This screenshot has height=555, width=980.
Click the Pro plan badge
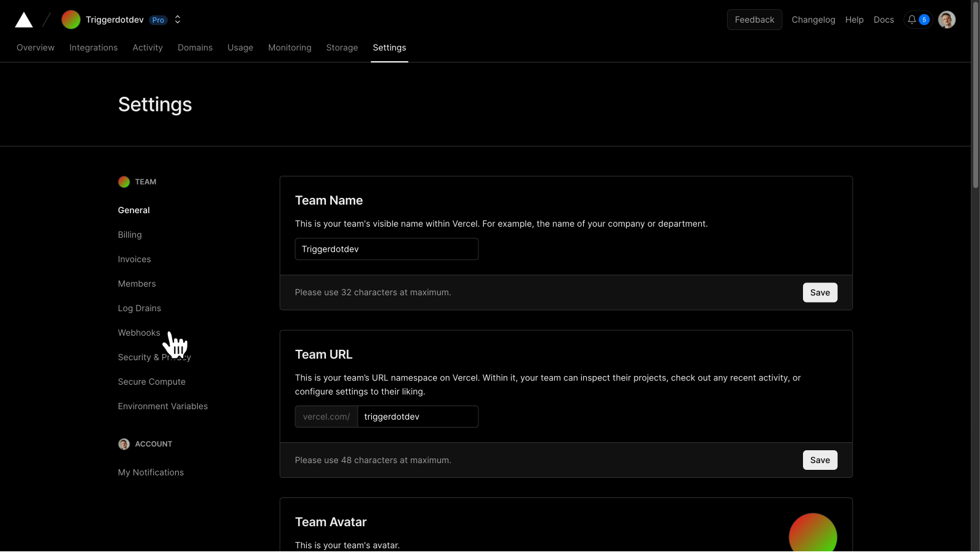[158, 20]
